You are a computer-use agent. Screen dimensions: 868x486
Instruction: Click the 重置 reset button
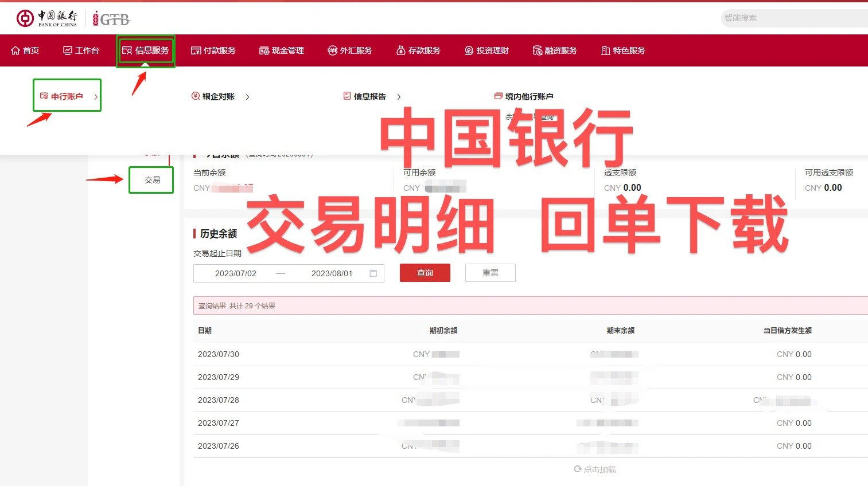(x=491, y=273)
